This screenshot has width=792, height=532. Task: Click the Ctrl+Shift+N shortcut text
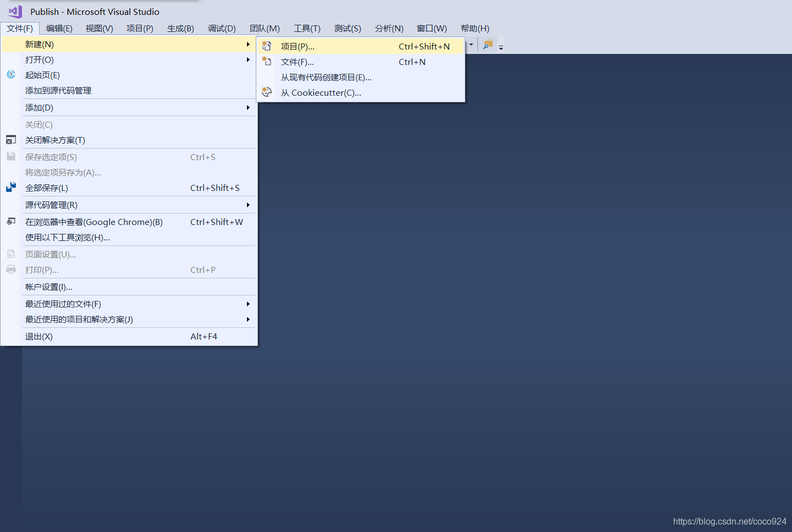(x=424, y=46)
